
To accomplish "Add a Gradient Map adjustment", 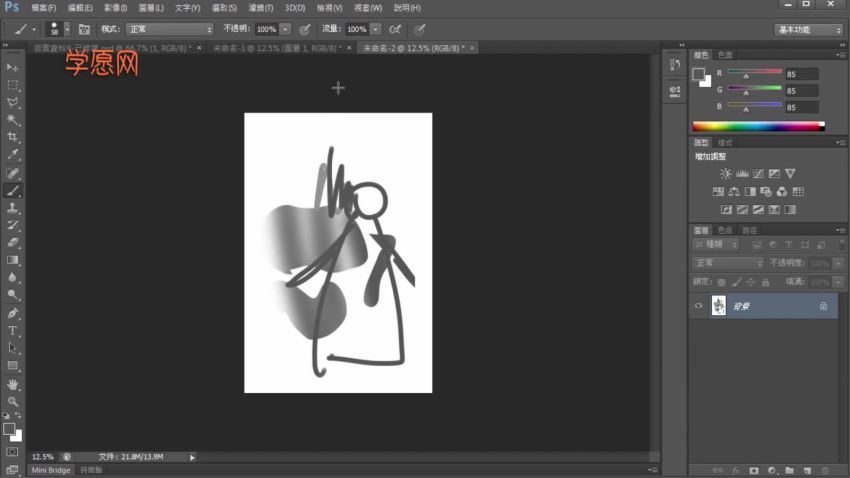I will point(790,209).
